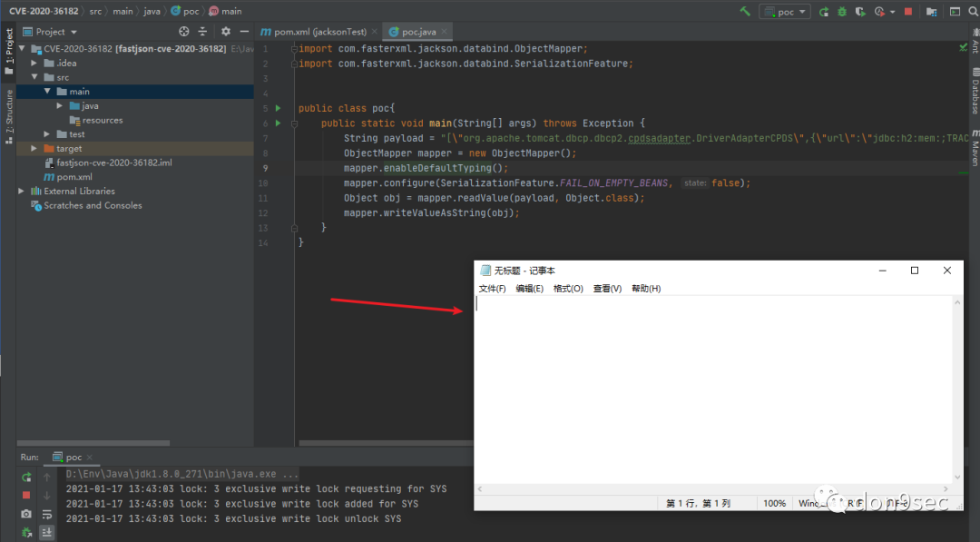Click the Search Everywhere magnifier icon
This screenshot has width=980, height=542.
click(973, 11)
